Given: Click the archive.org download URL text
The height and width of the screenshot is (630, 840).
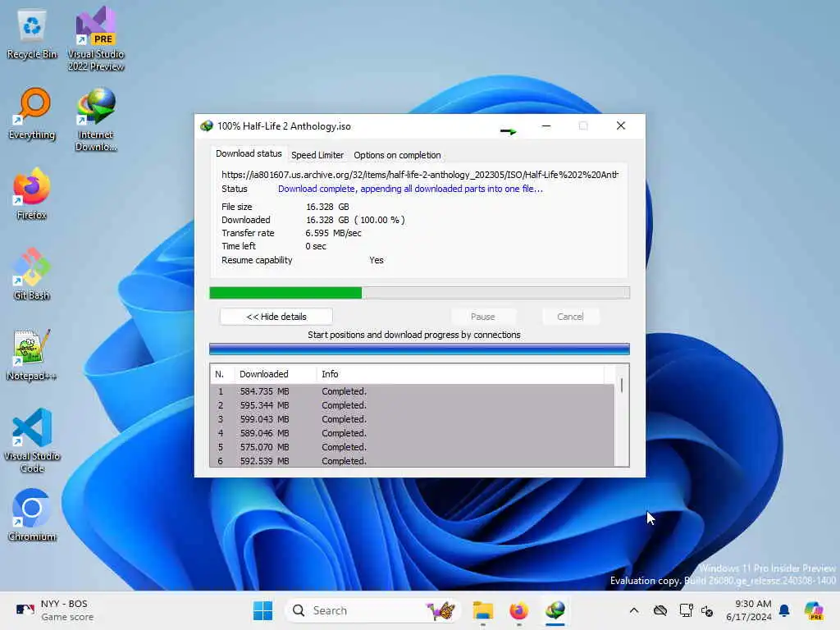Looking at the screenshot, I should pyautogui.click(x=420, y=175).
